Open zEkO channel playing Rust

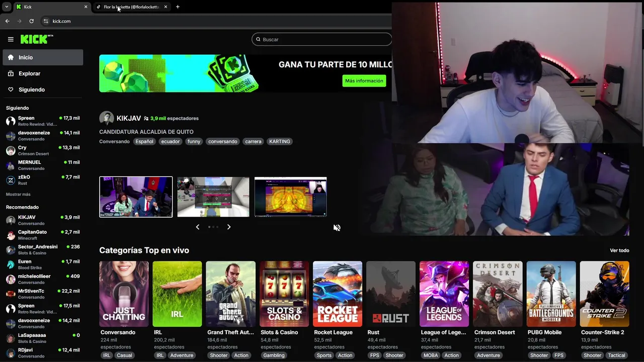[43, 180]
